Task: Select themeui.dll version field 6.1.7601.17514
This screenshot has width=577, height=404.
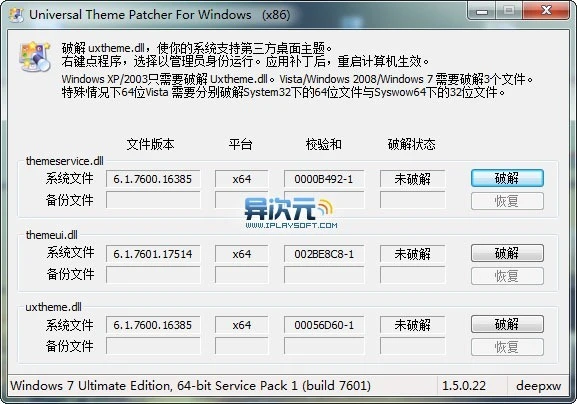Action: (x=153, y=254)
